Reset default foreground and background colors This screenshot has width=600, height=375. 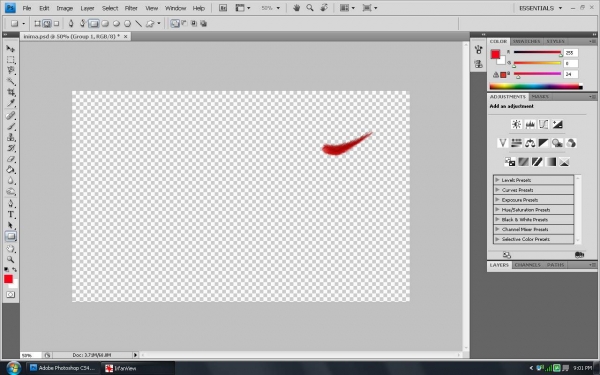[7, 269]
